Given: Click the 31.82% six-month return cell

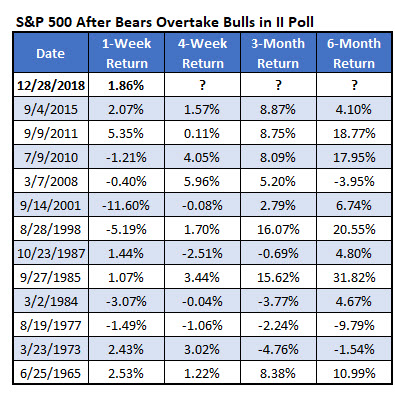Looking at the screenshot, I should [354, 277].
